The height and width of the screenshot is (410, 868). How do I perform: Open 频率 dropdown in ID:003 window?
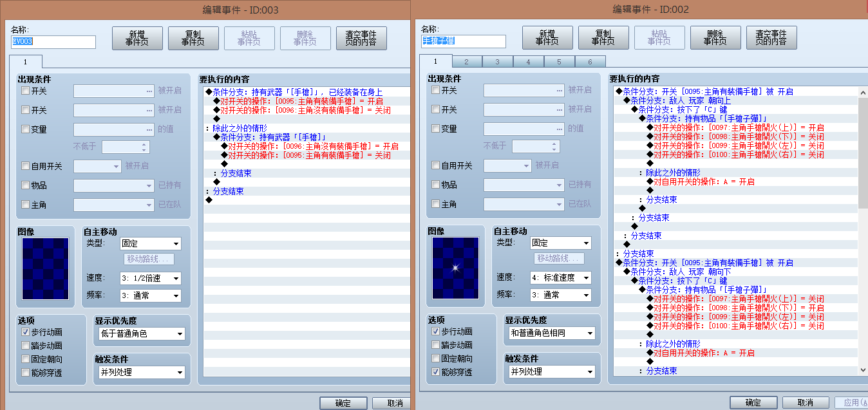point(151,295)
